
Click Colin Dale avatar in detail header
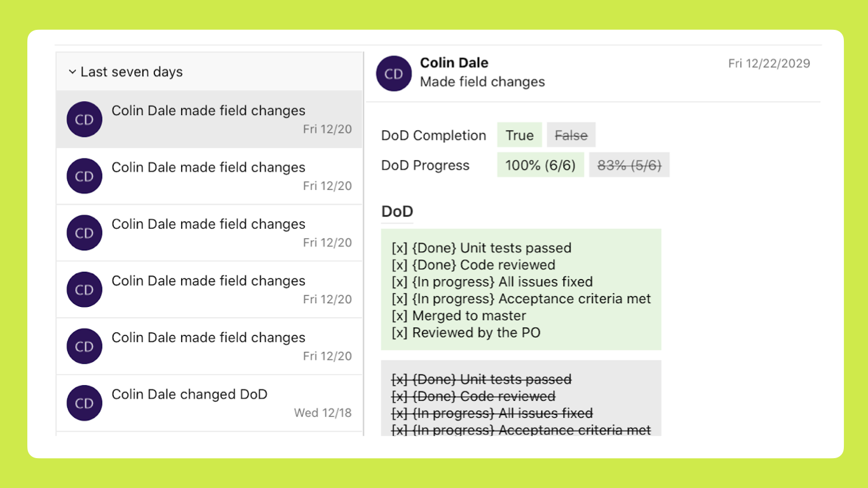(394, 74)
